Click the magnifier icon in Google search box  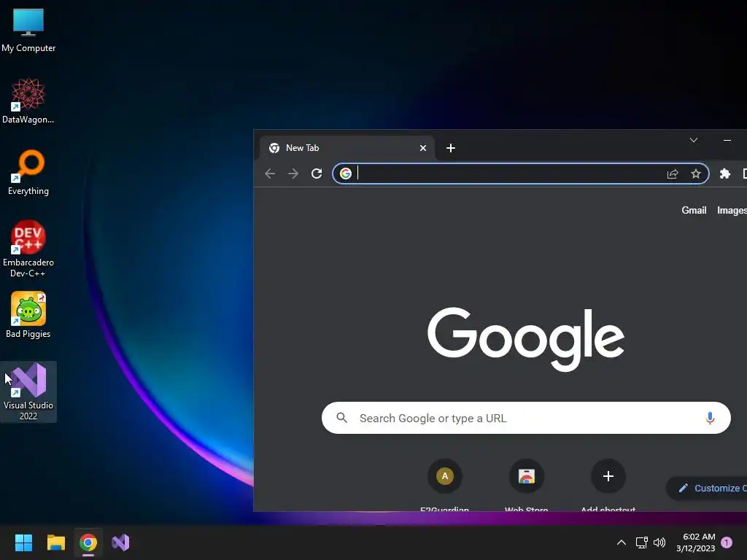(x=341, y=418)
